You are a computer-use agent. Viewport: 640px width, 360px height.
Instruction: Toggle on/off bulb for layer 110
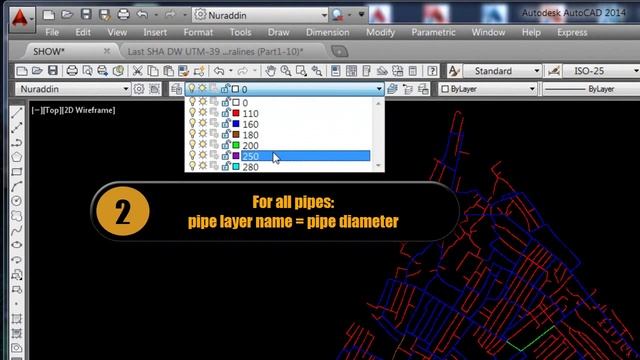point(192,113)
